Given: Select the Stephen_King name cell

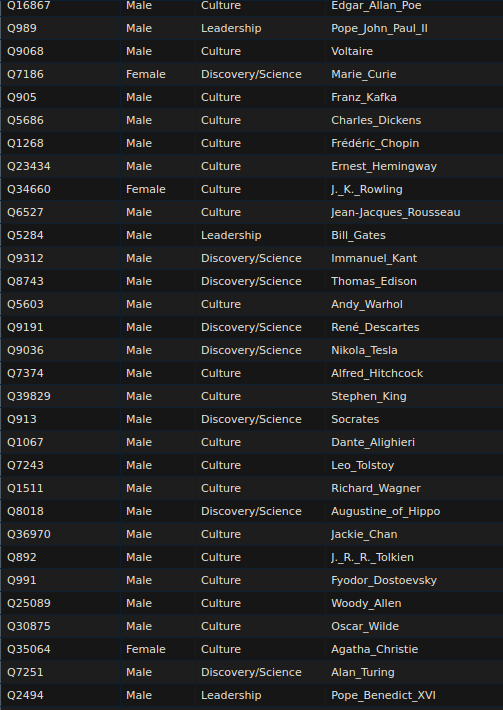Looking at the screenshot, I should 414,396.
